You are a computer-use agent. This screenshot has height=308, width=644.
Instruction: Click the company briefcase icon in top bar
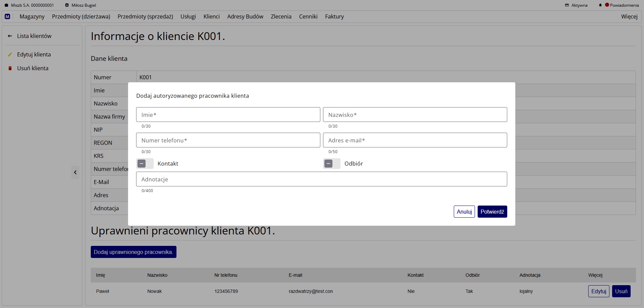click(6, 5)
